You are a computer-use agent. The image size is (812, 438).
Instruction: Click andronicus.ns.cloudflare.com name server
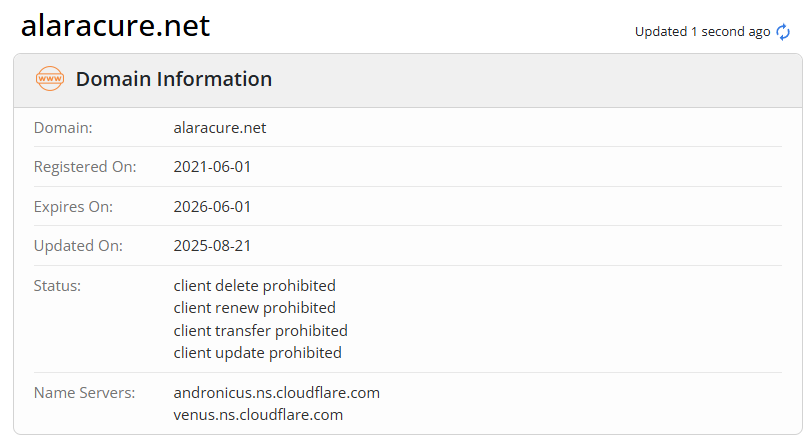tap(276, 392)
